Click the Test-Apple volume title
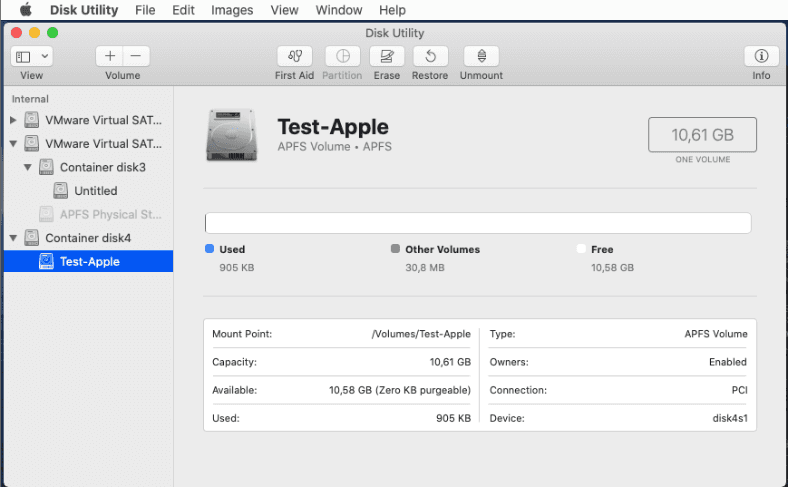Viewport: 788px width, 487px height. pyautogui.click(x=333, y=127)
